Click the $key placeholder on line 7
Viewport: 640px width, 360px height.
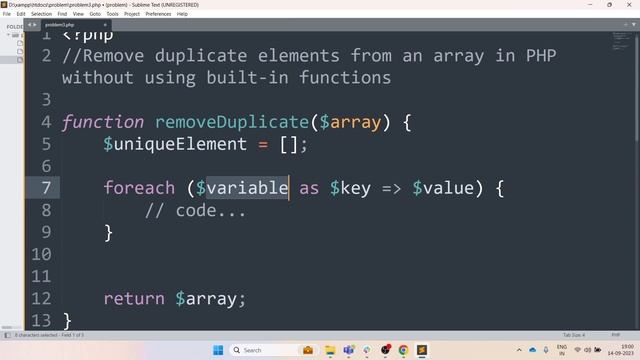click(351, 188)
